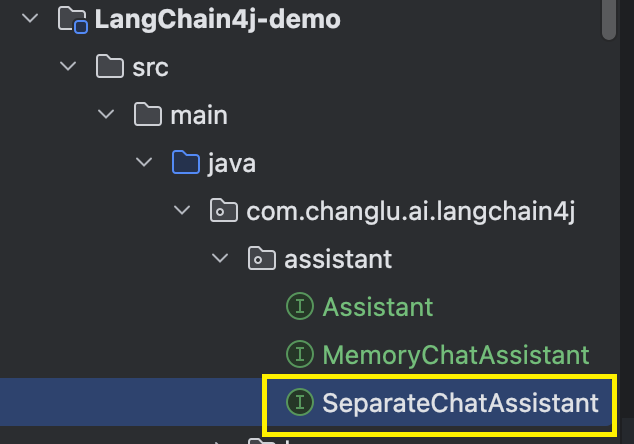Collapse the main folder chevron

tap(106, 114)
